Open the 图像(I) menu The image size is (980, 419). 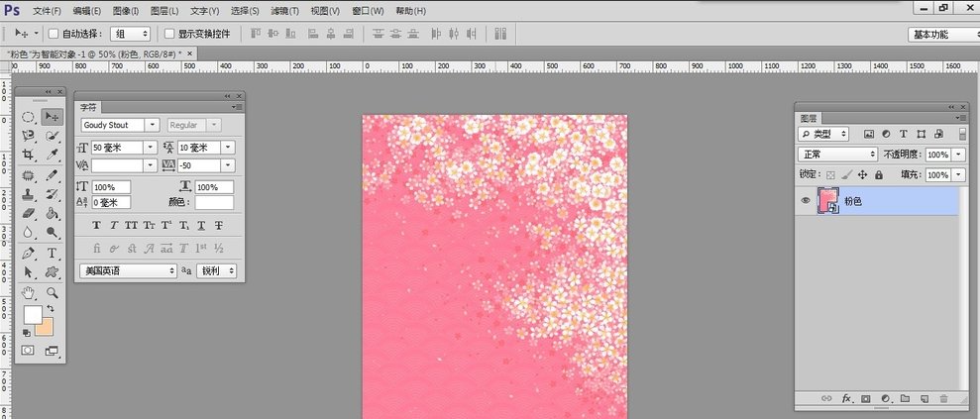pyautogui.click(x=126, y=11)
